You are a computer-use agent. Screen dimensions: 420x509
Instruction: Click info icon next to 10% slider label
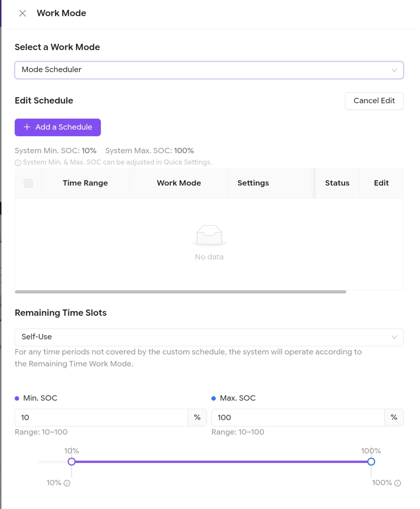[x=67, y=483]
